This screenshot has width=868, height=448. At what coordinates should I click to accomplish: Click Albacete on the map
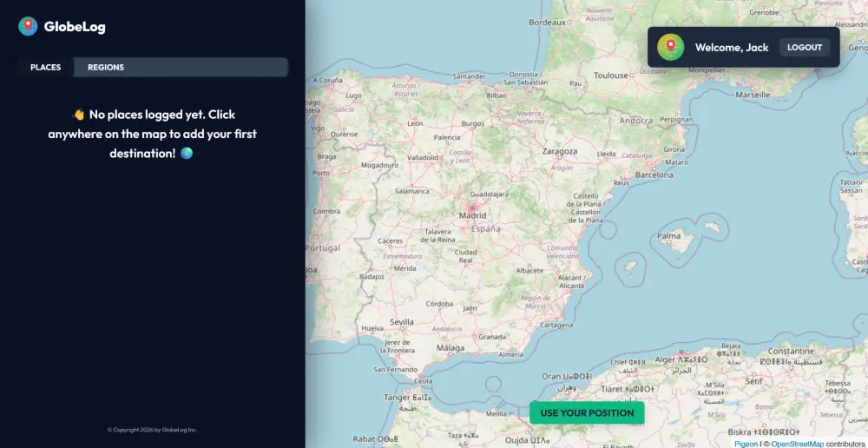tap(529, 270)
